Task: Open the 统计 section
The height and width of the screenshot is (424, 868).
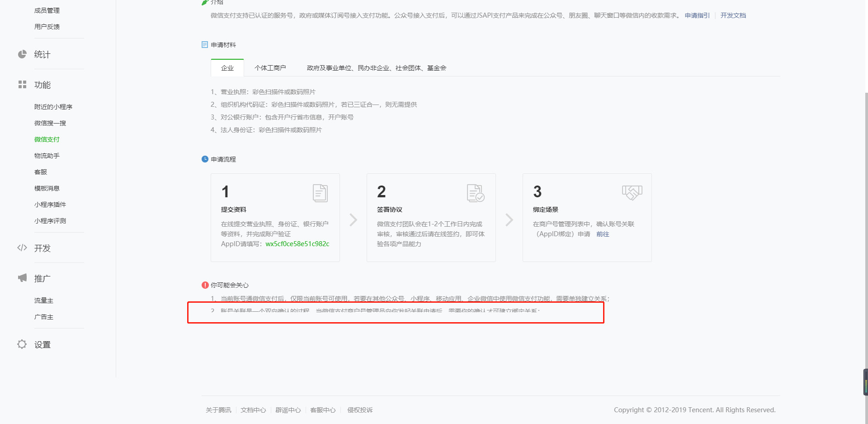Action: point(42,54)
